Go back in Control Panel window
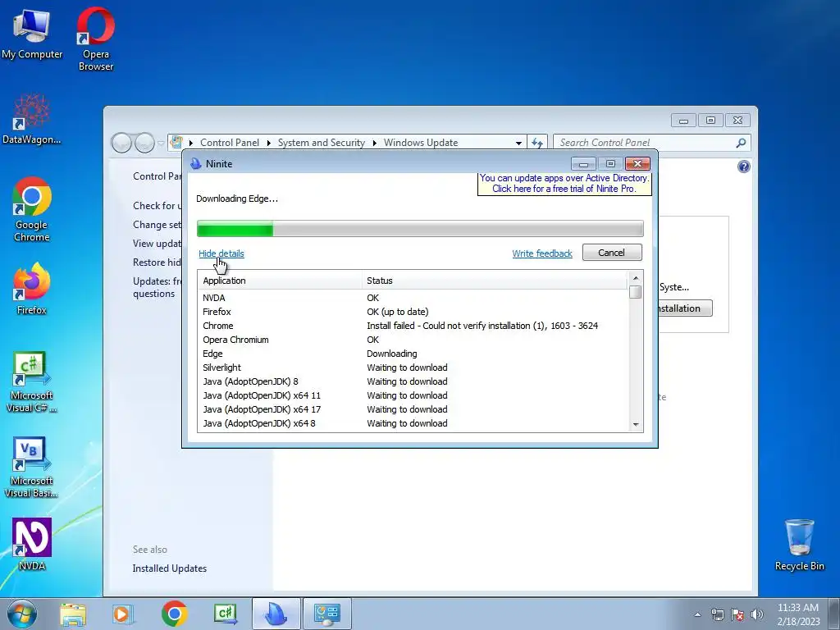This screenshot has height=630, width=840. pos(121,143)
